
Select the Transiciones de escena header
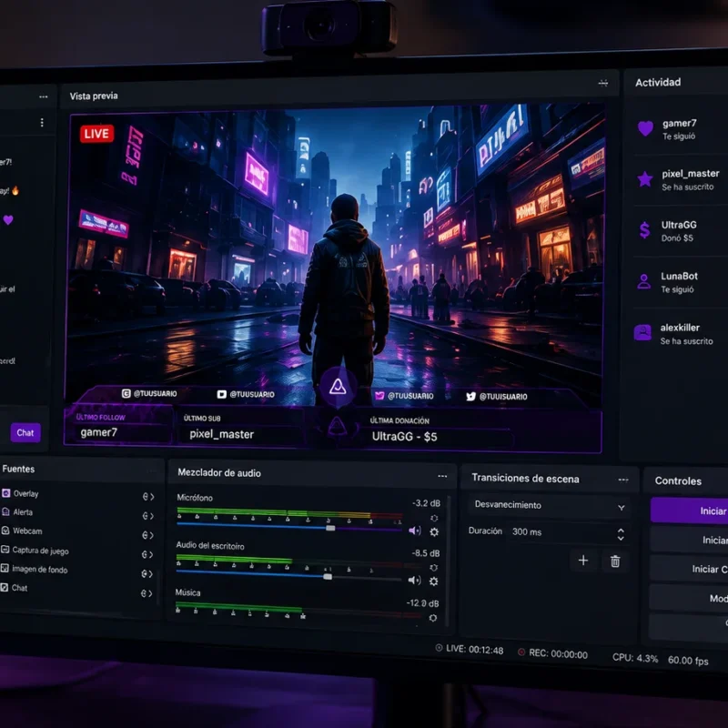tap(525, 479)
